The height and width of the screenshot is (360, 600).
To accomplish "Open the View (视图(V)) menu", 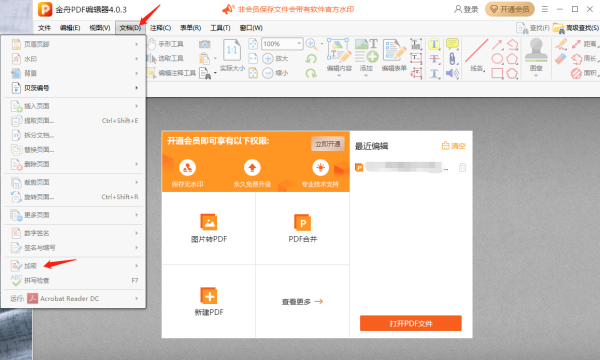I will tap(100, 28).
